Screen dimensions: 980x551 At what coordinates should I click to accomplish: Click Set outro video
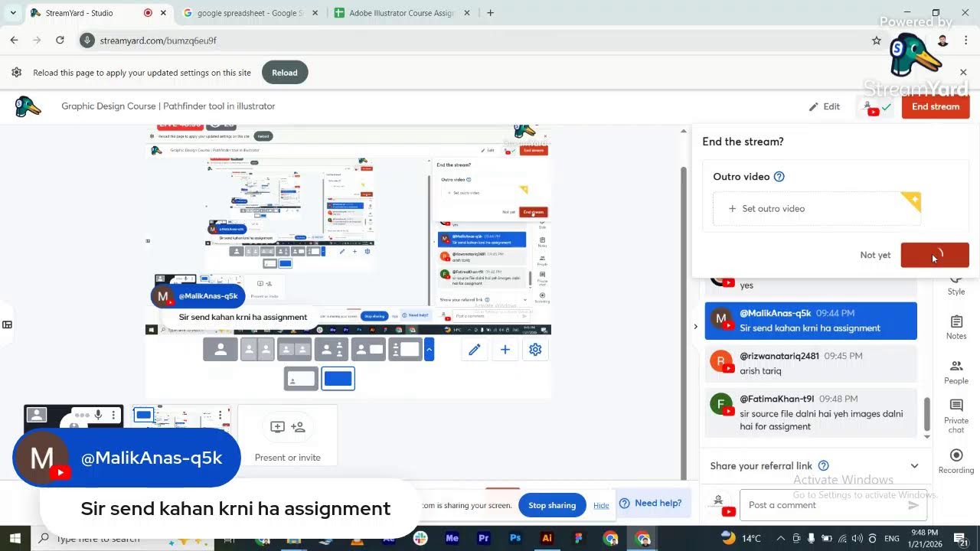click(x=816, y=208)
